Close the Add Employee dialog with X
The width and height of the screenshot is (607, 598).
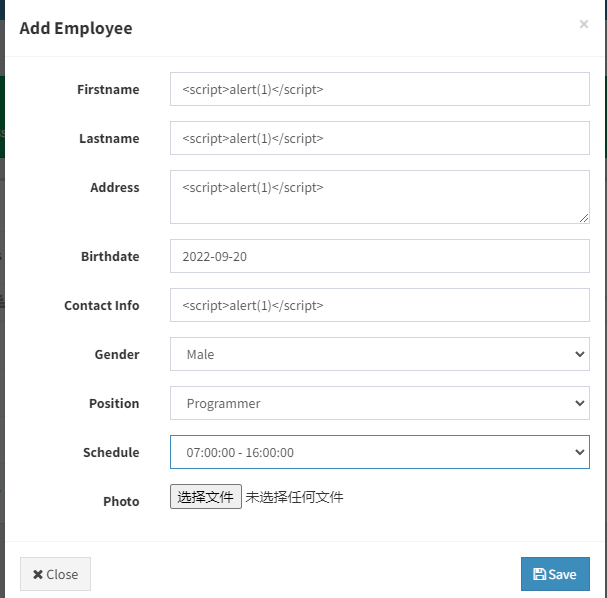(584, 24)
